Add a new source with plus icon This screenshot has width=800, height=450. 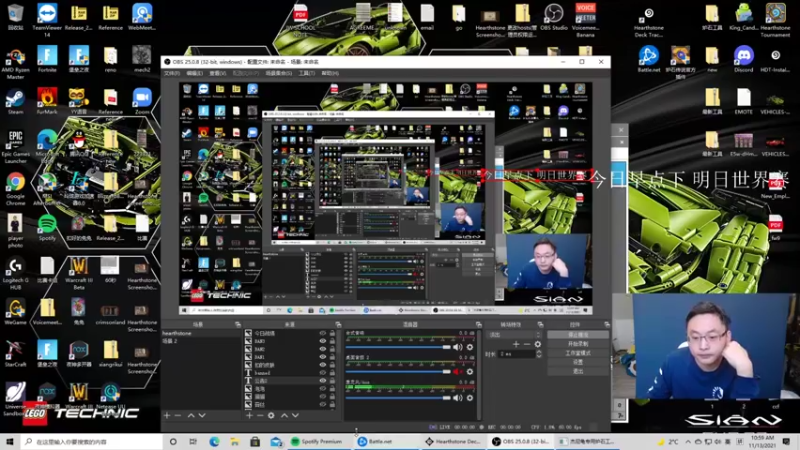pyautogui.click(x=249, y=416)
